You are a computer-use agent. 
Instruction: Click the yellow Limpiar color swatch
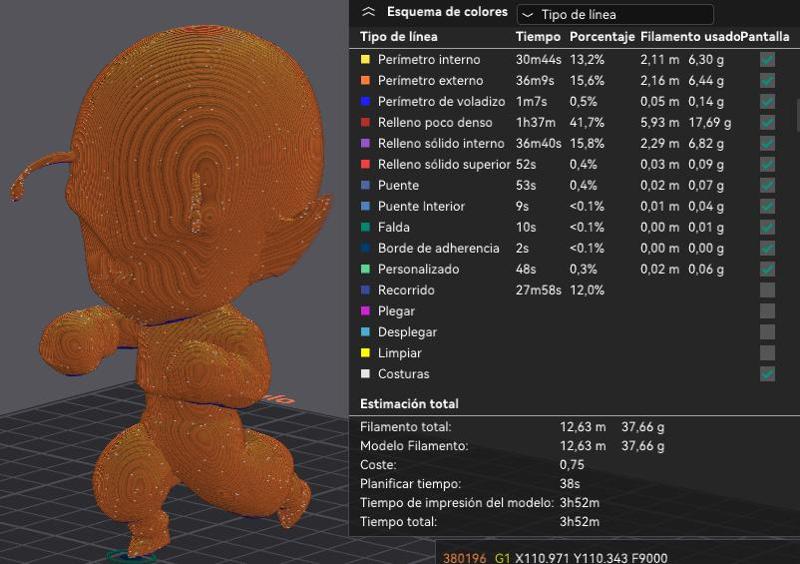365,352
